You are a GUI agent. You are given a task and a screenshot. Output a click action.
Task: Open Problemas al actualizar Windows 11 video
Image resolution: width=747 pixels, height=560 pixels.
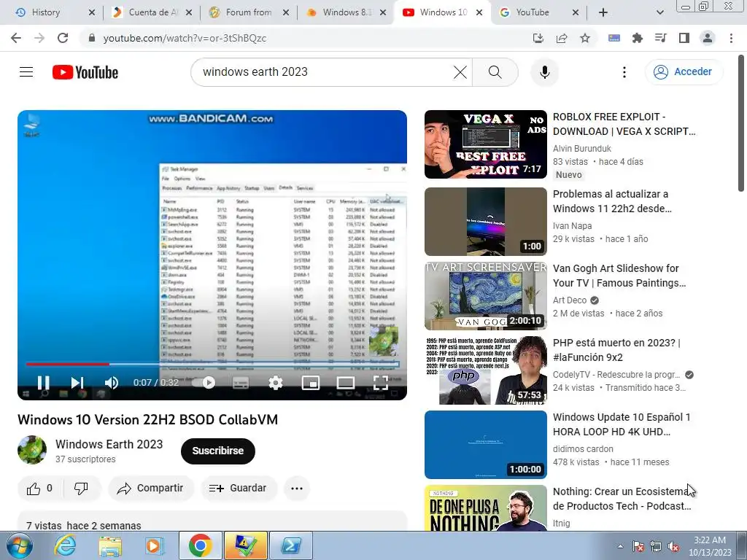pyautogui.click(x=612, y=201)
